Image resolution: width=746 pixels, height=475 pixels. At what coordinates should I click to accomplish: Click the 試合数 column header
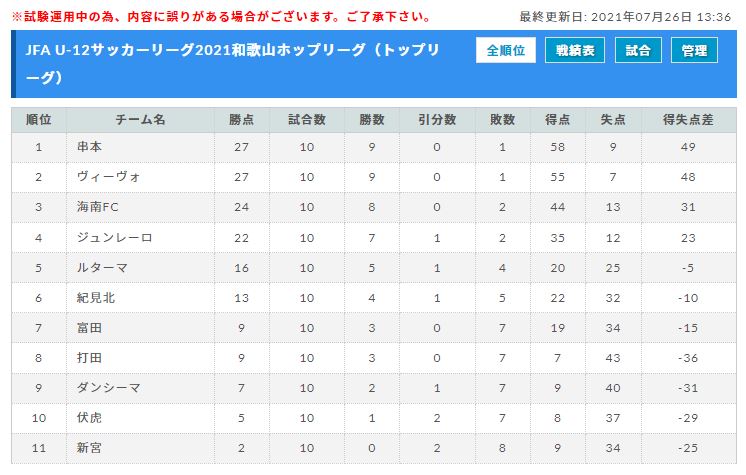click(307, 119)
